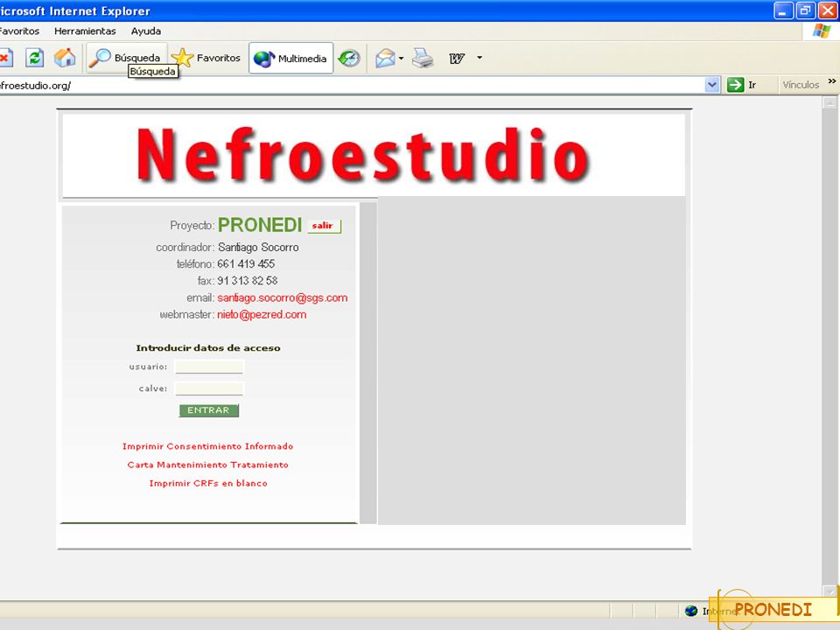This screenshot has height=630, width=840.
Task: Click the santiago.socorro@sgs.com email link
Action: [283, 297]
